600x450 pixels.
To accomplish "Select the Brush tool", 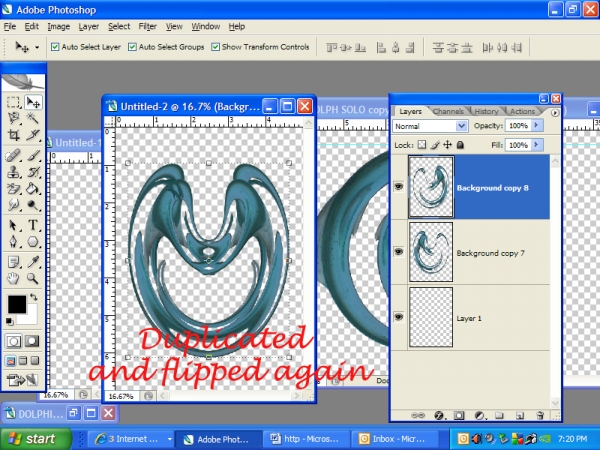I will 33,156.
